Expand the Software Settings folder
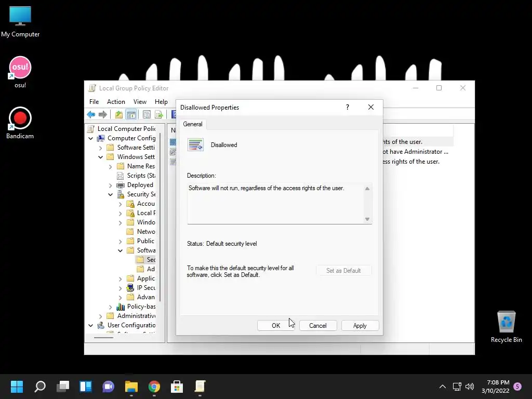532x399 pixels. click(100, 148)
